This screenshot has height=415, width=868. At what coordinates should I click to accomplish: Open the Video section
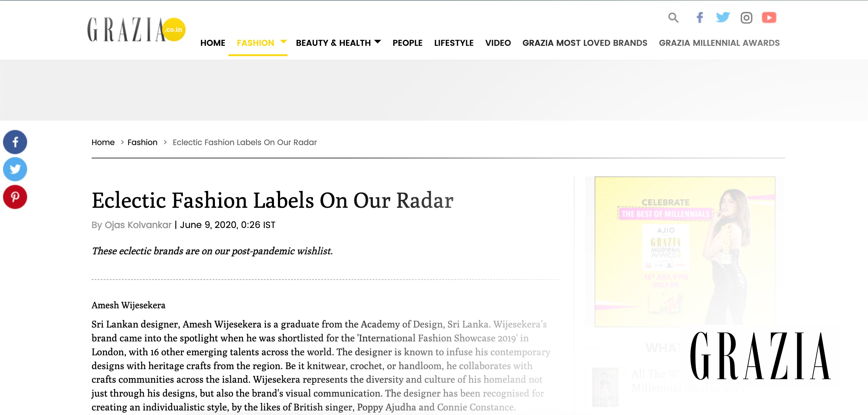(498, 43)
